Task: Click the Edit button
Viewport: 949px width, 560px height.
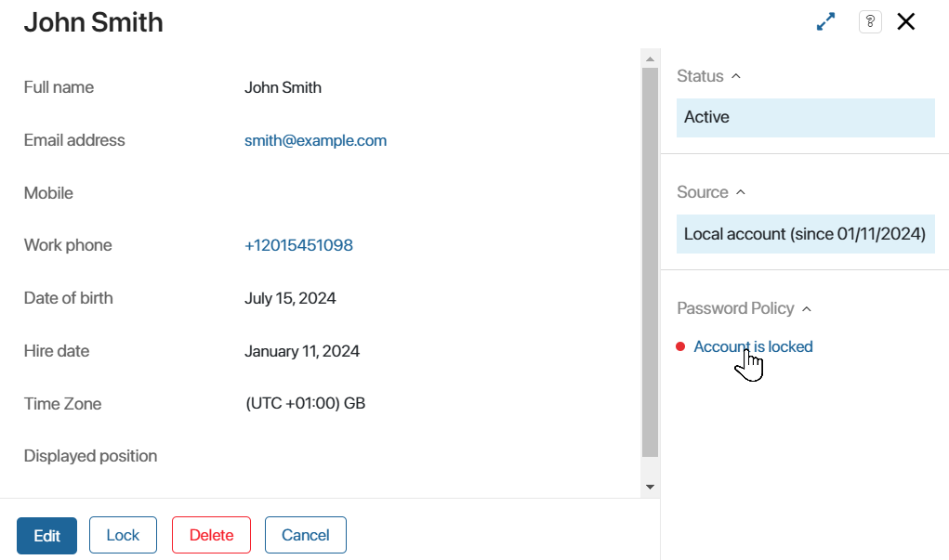Action: 46,536
